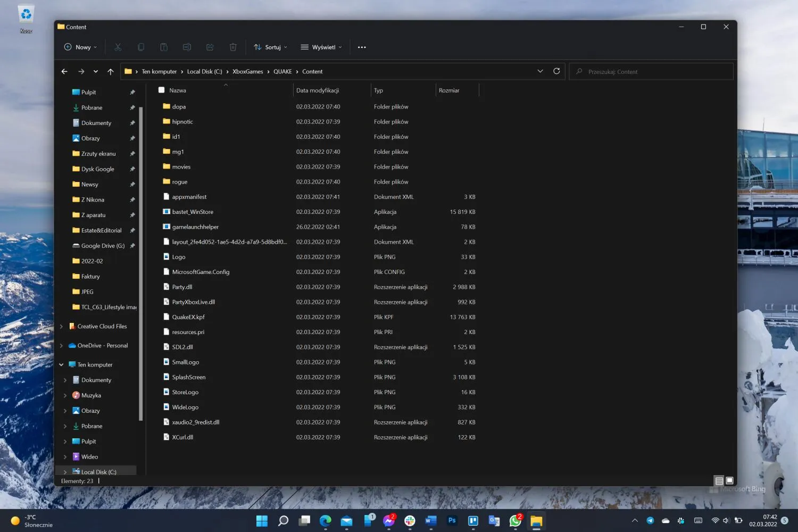Open the Nowy menu
Viewport: 798px width, 532px height.
pyautogui.click(x=80, y=47)
